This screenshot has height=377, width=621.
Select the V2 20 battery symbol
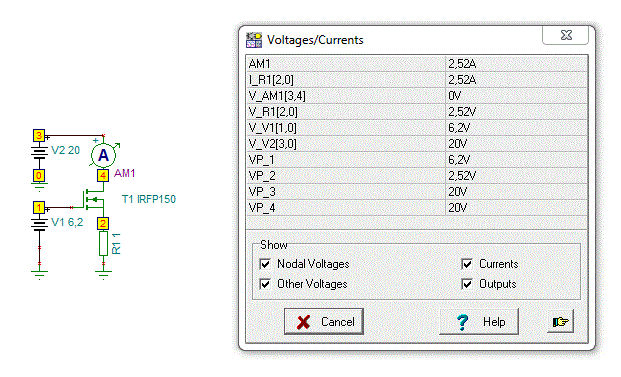[x=39, y=152]
